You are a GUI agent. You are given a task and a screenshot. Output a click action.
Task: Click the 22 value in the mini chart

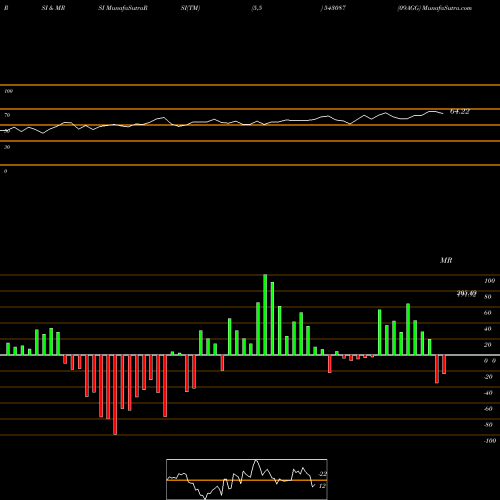(x=323, y=474)
